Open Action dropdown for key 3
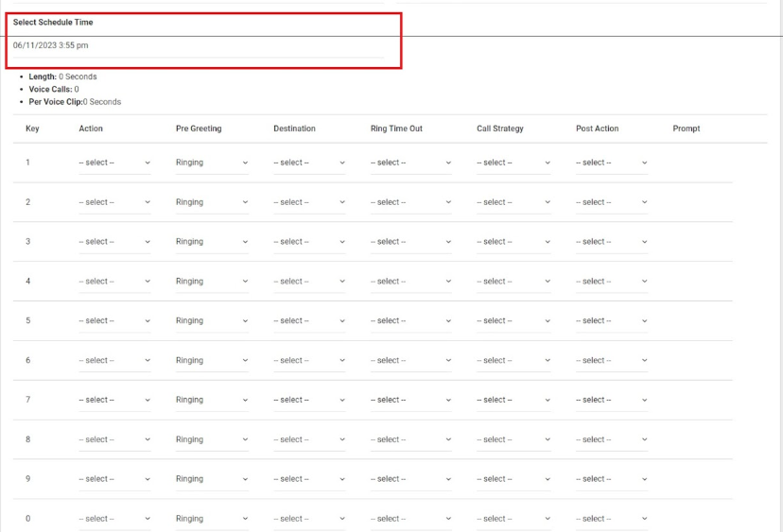The height and width of the screenshot is (532, 783). pos(114,242)
